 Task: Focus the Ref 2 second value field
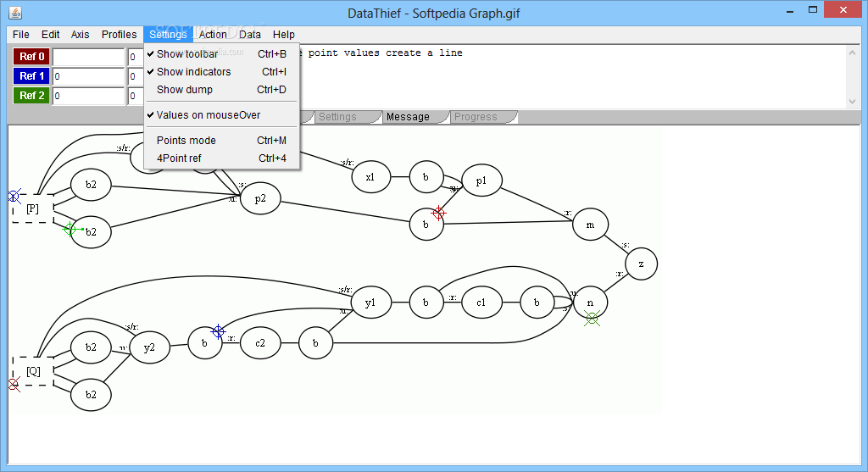pos(136,95)
